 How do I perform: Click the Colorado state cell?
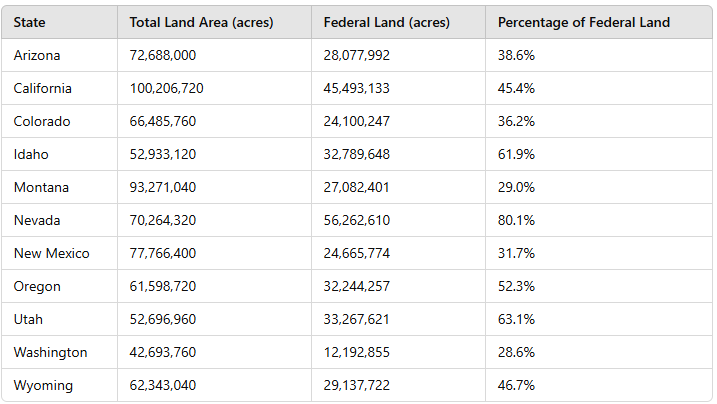tap(42, 121)
